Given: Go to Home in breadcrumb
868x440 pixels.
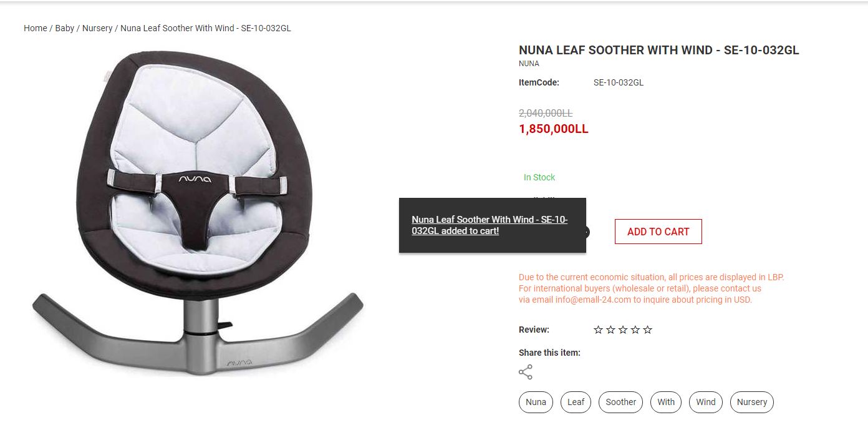Looking at the screenshot, I should coord(36,28).
